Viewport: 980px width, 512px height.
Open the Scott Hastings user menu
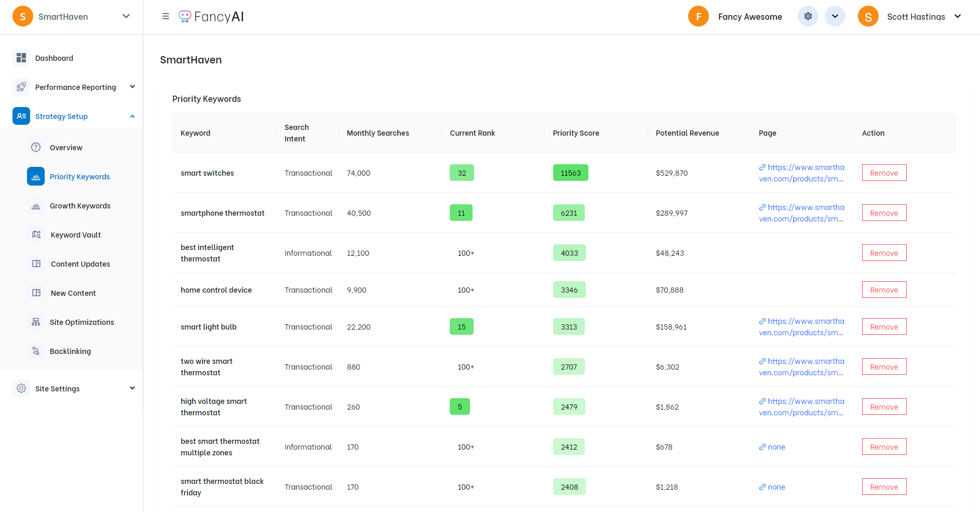point(957,17)
